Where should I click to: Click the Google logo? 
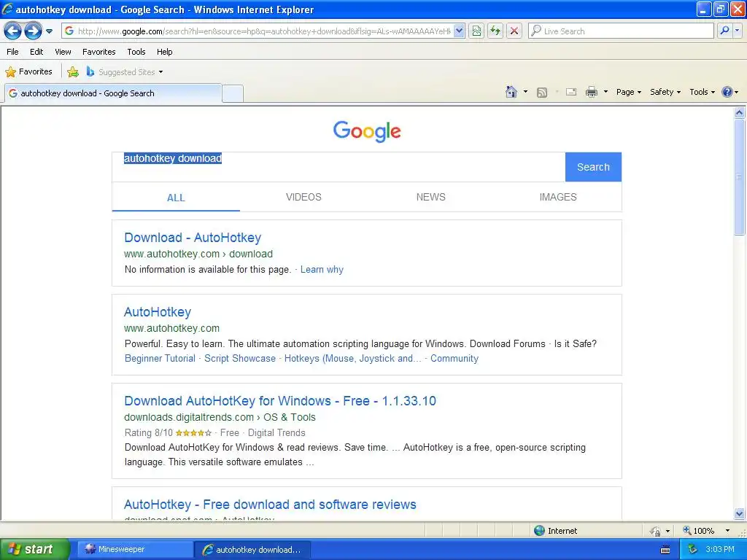[x=367, y=131]
